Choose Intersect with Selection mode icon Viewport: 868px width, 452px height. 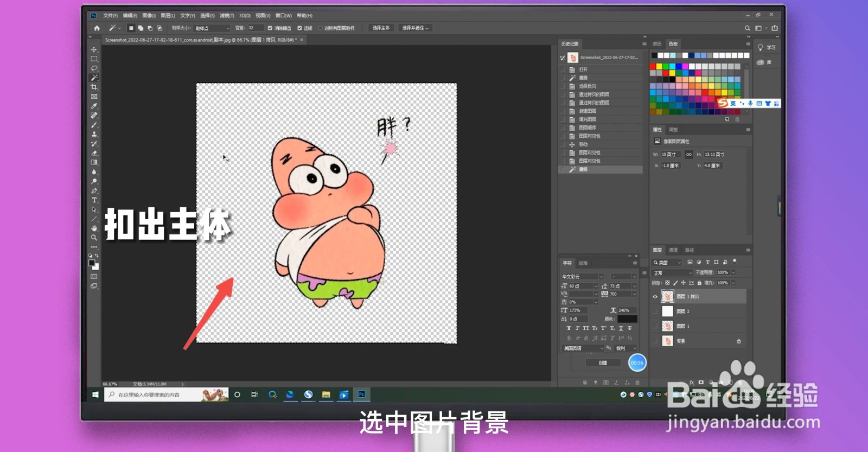[x=159, y=28]
